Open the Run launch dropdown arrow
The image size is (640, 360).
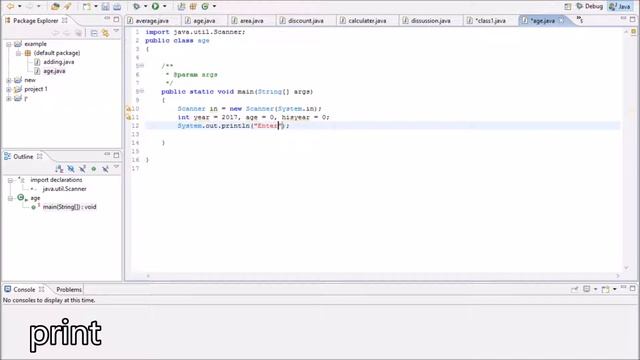[x=164, y=7]
